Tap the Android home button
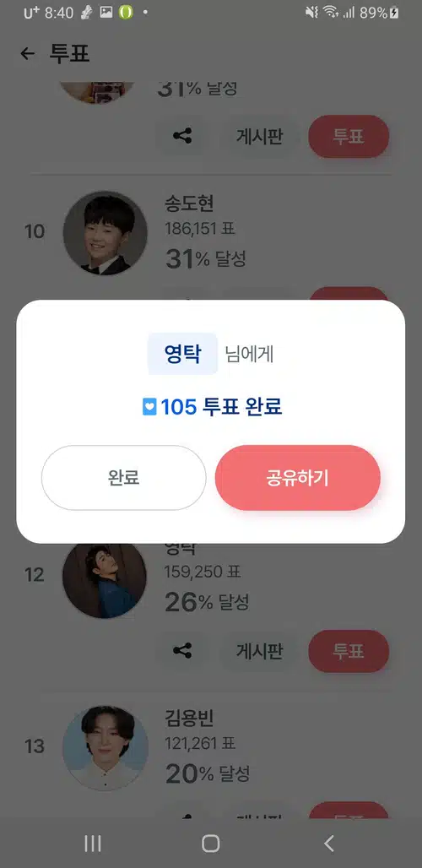Screen dimensions: 422x868 coord(211,844)
